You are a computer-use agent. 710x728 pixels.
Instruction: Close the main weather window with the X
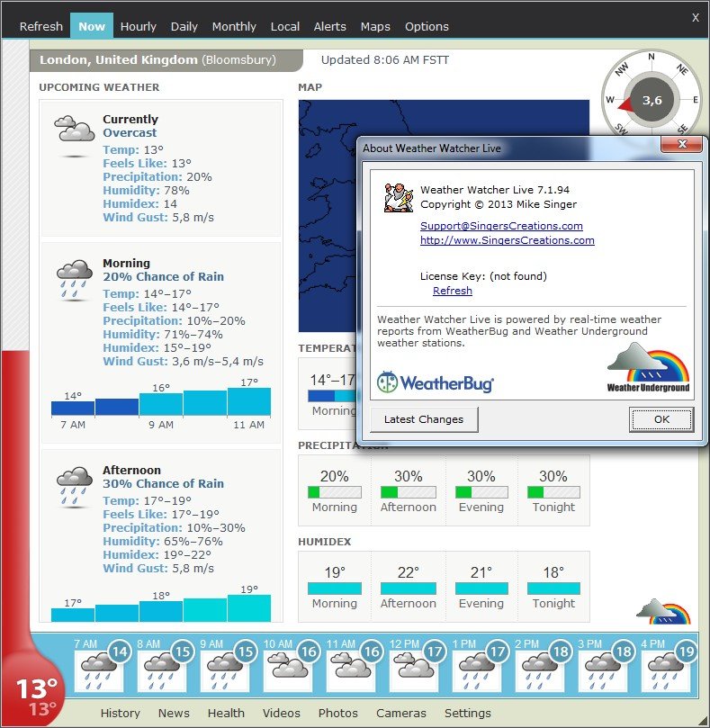(695, 18)
